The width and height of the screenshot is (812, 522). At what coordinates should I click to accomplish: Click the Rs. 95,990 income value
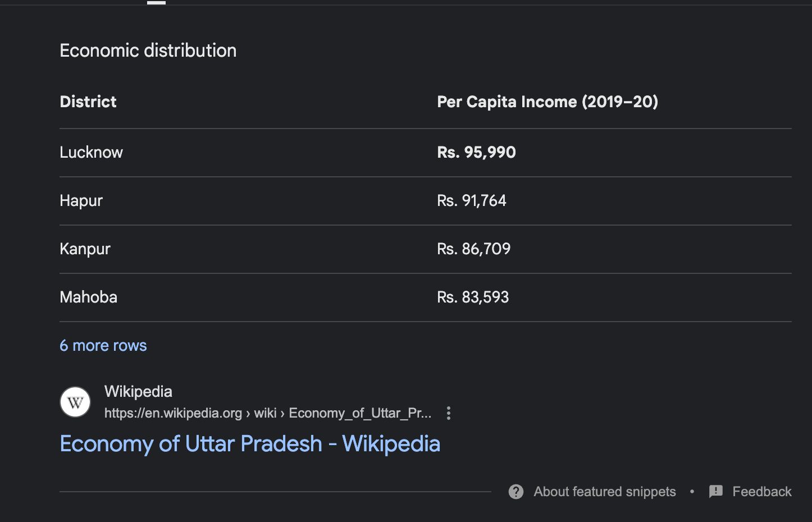pos(476,152)
